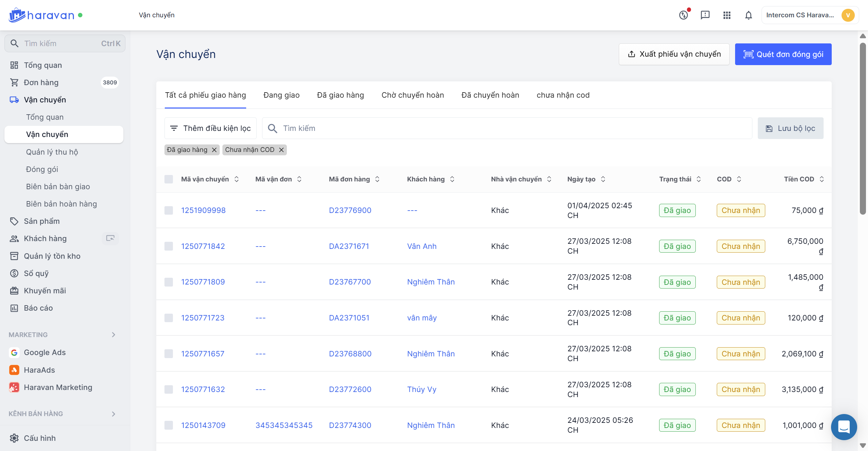Image resolution: width=868 pixels, height=451 pixels.
Task: Select checkbox for shipment 1250771723
Action: coord(169,318)
